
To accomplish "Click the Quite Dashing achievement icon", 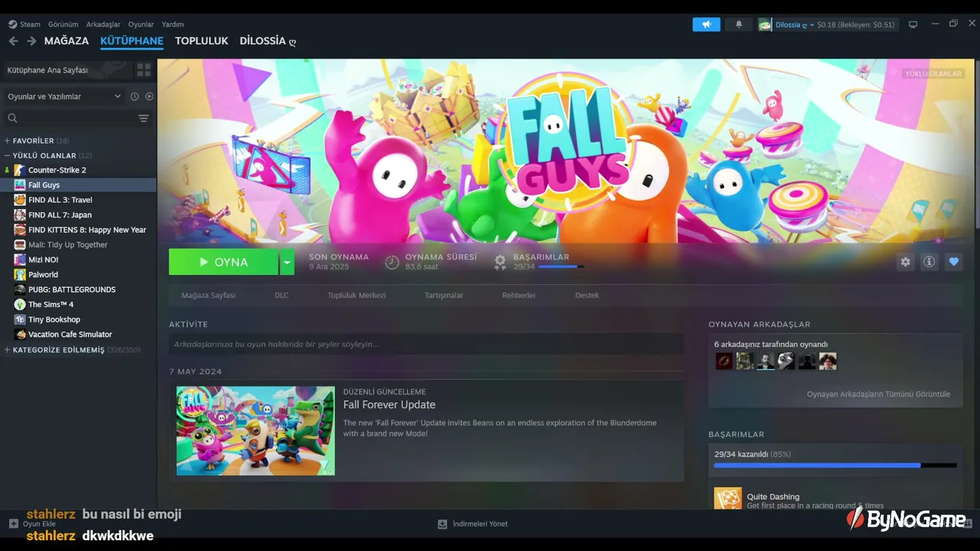I will [x=727, y=499].
